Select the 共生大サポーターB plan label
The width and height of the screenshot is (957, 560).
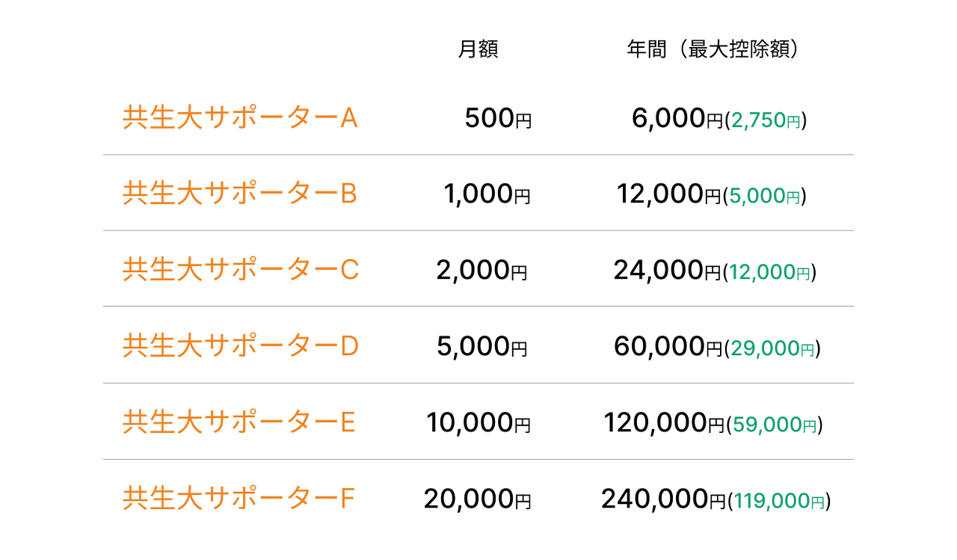[x=240, y=194]
